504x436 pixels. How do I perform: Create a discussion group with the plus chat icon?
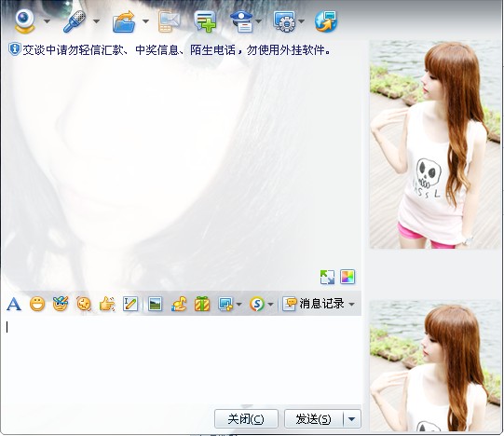click(x=205, y=21)
